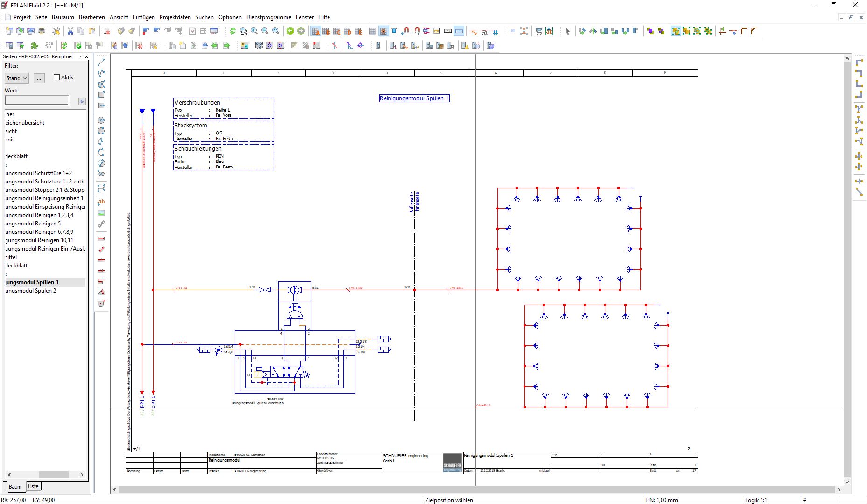Viewport: 867px width, 504px height.
Task: Toggle Grid D size button
Action: pyautogui.click(x=348, y=31)
